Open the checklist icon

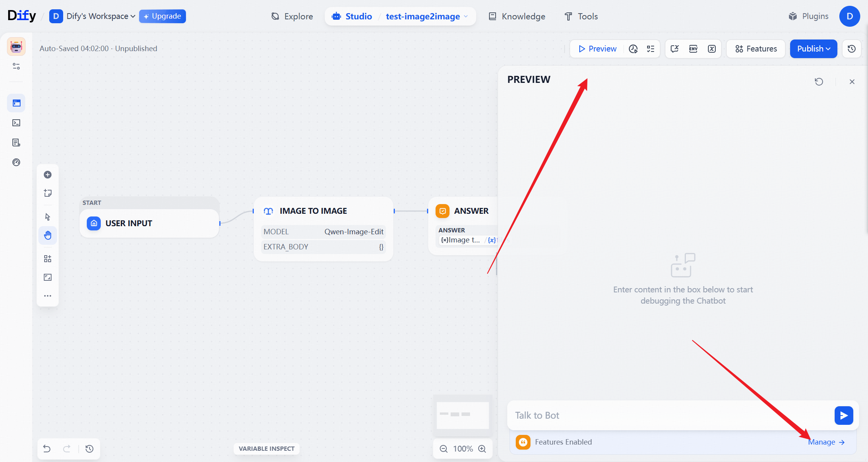[x=651, y=49]
